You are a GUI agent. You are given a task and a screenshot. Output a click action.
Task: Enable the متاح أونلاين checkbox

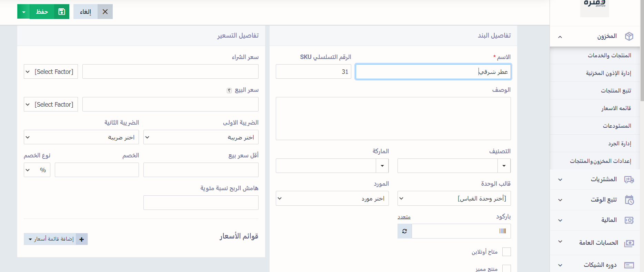(506, 252)
